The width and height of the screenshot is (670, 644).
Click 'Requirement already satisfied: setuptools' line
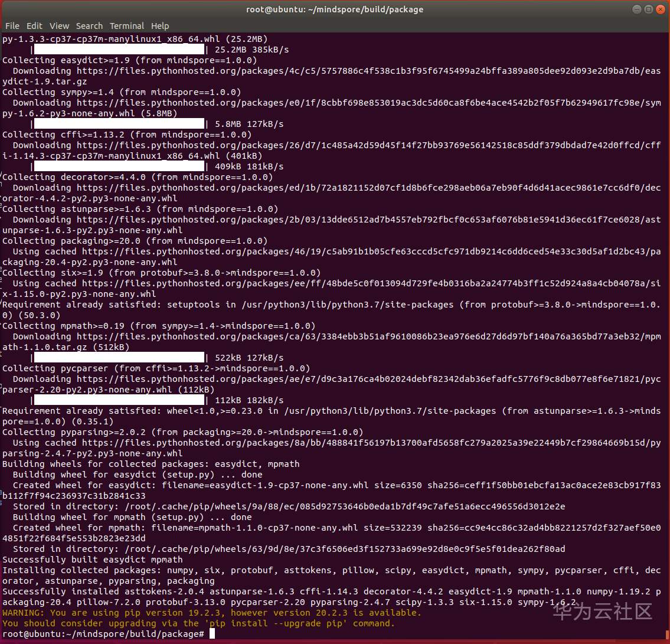click(331, 310)
